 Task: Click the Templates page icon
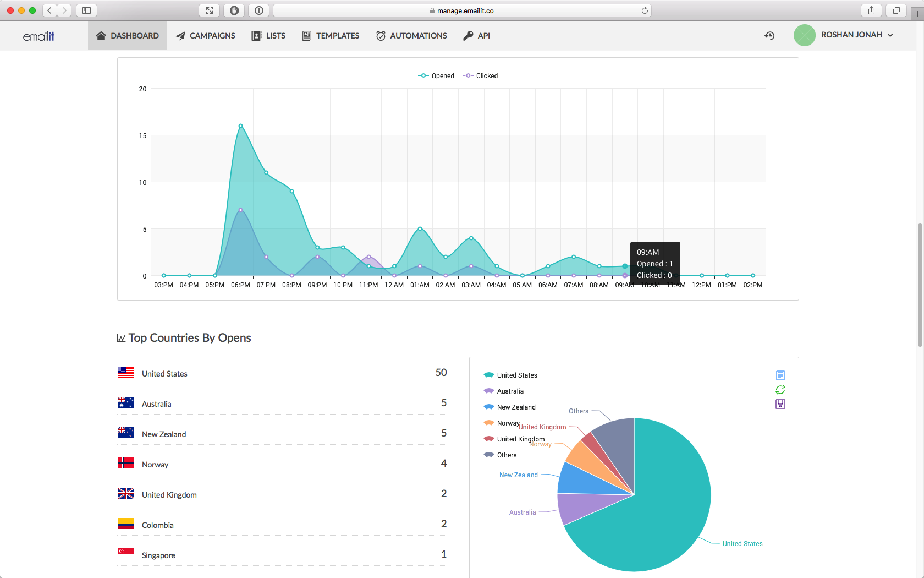click(x=306, y=35)
